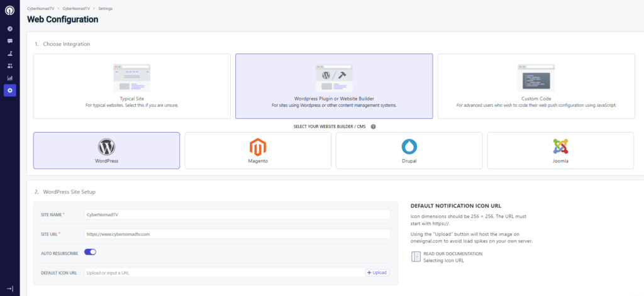This screenshot has width=644, height=296.
Task: Open the Settings gear icon in sidebar
Action: pos(9,90)
